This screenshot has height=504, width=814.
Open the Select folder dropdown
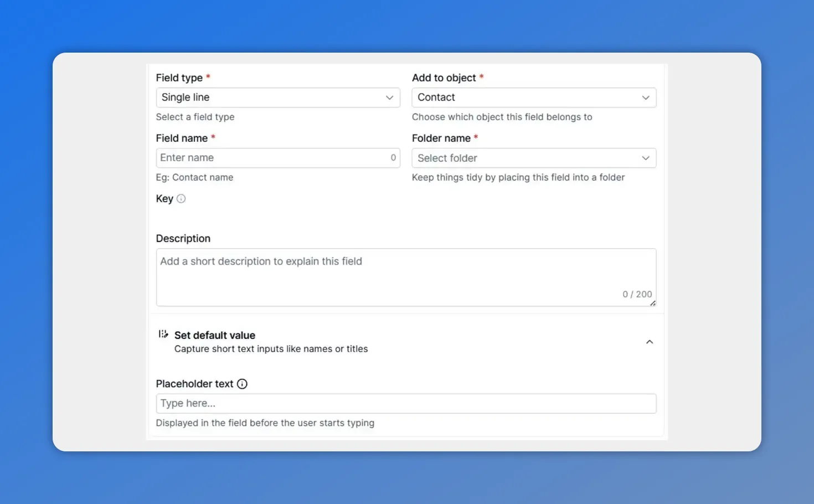click(x=533, y=158)
